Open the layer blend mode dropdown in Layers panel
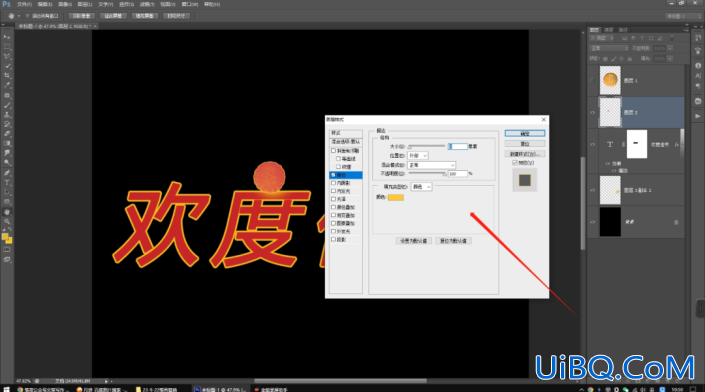705x392 pixels. [x=609, y=48]
